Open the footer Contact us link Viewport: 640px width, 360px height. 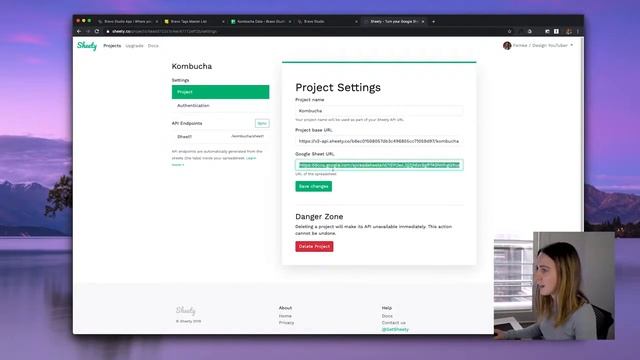click(x=393, y=322)
